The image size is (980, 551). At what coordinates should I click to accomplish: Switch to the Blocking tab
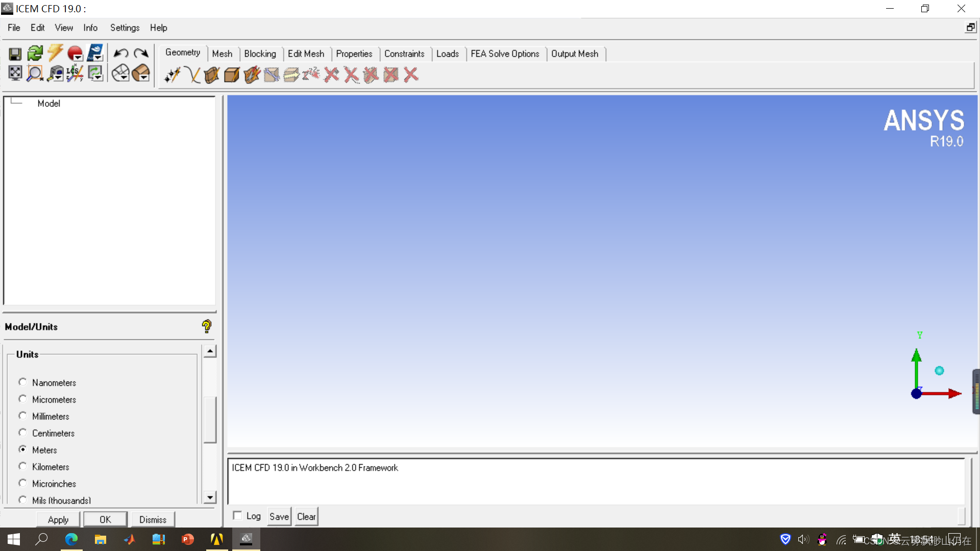click(260, 54)
